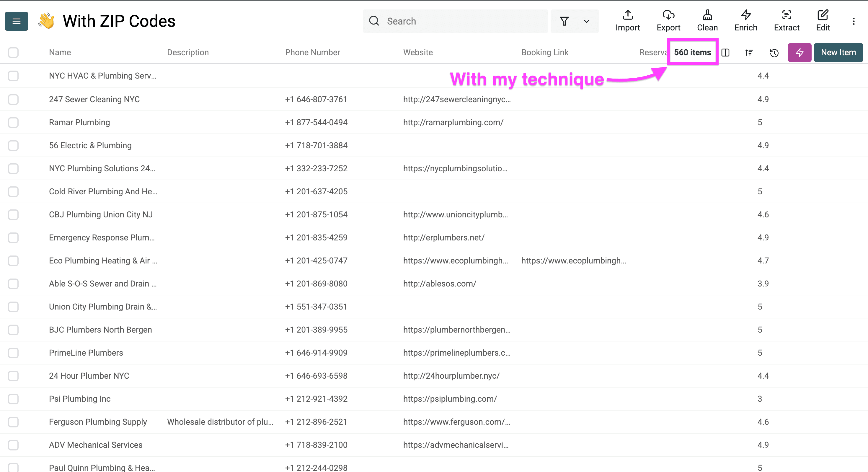Check the Ramar Plumbing row checkbox
The image size is (868, 472).
(14, 122)
